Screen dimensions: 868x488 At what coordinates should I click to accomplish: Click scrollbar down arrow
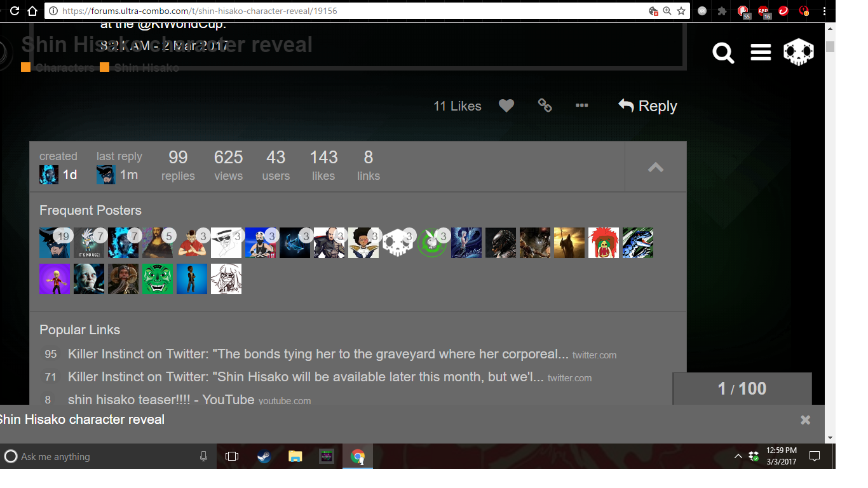click(830, 438)
